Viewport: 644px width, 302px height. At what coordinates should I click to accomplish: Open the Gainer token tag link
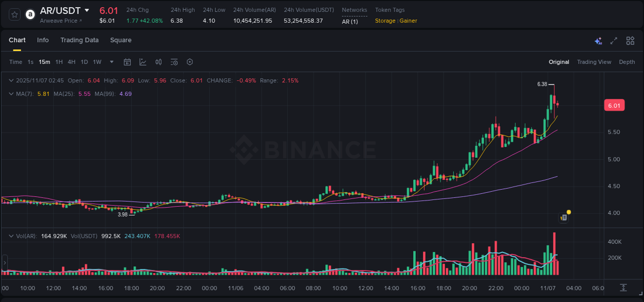408,21
